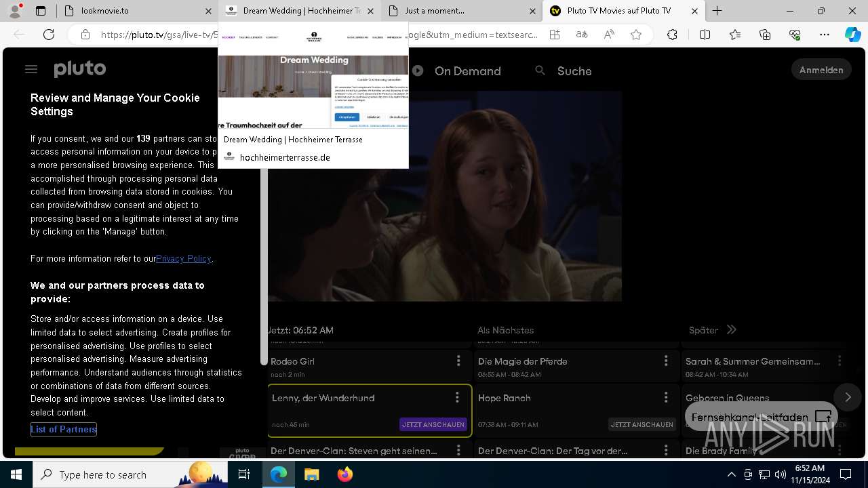Viewport: 868px width, 488px height.
Task: Open options for Der Denver-Clan: Der Tag vor der
Action: tap(666, 450)
